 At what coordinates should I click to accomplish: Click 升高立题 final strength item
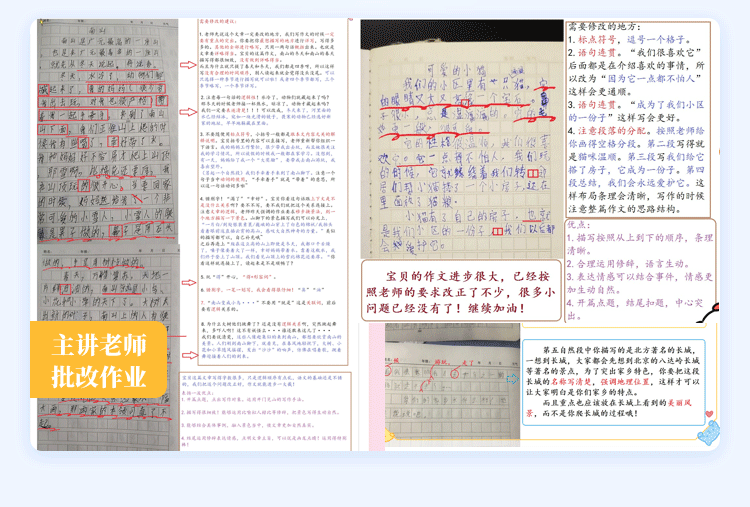[x=630, y=302]
